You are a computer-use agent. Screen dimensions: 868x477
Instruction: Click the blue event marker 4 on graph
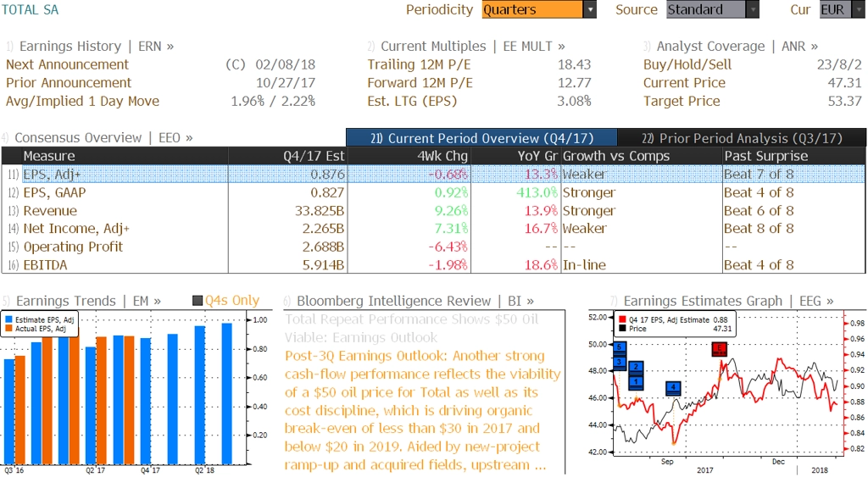tap(672, 387)
